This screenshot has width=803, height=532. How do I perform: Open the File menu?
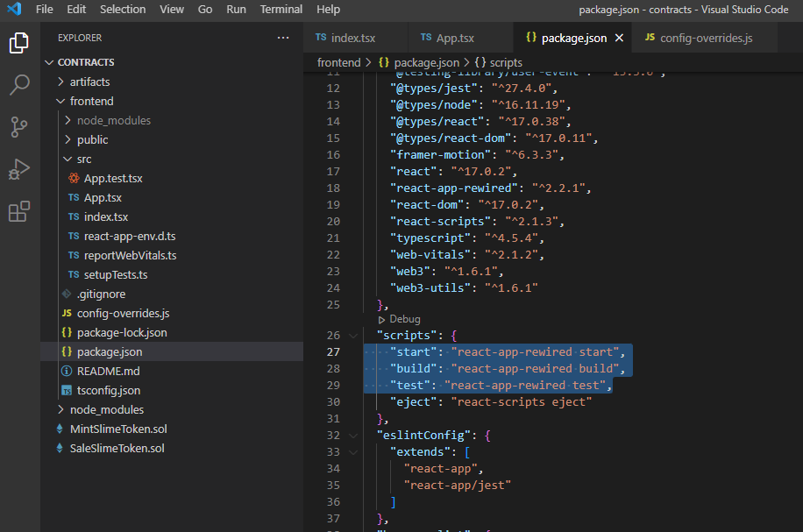pos(45,10)
